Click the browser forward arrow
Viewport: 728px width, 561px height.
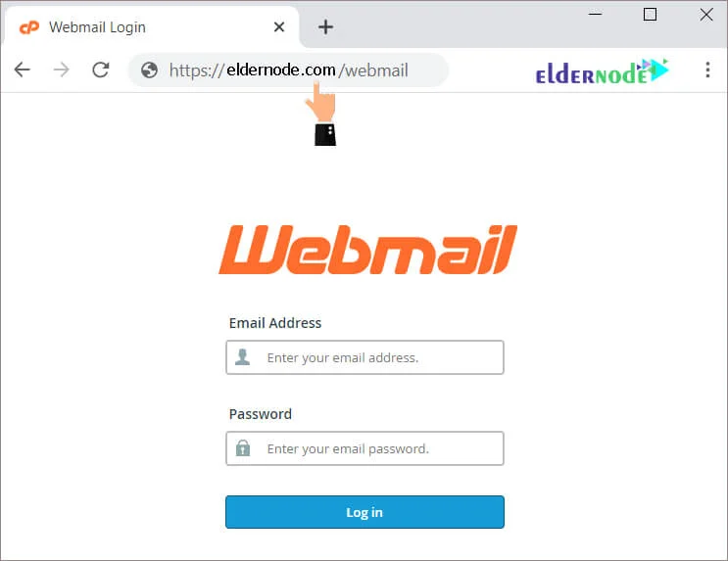(x=62, y=70)
